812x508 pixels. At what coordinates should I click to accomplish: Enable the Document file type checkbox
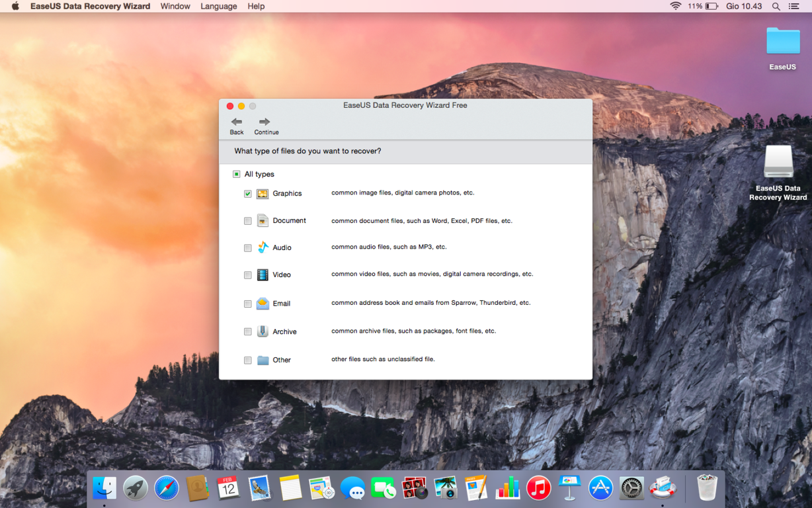click(247, 221)
